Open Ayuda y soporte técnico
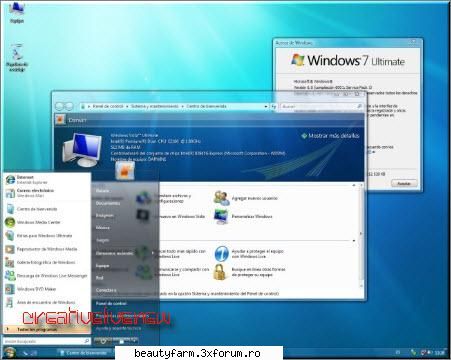 (x=118, y=328)
